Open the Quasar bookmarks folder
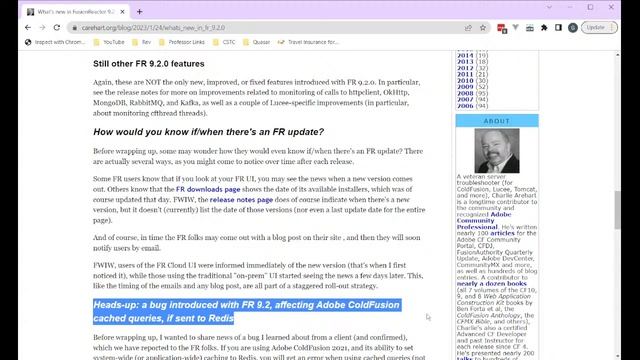 point(256,42)
